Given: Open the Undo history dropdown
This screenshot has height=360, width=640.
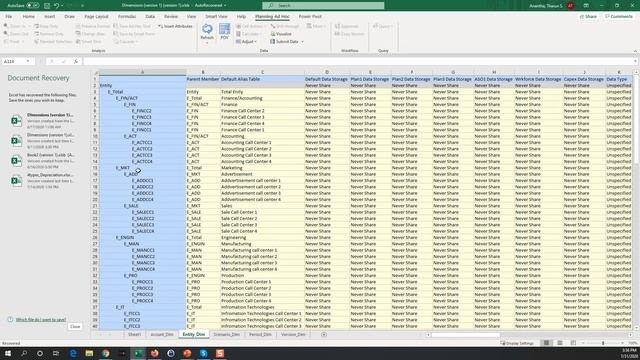Looking at the screenshot, I should 62,6.
